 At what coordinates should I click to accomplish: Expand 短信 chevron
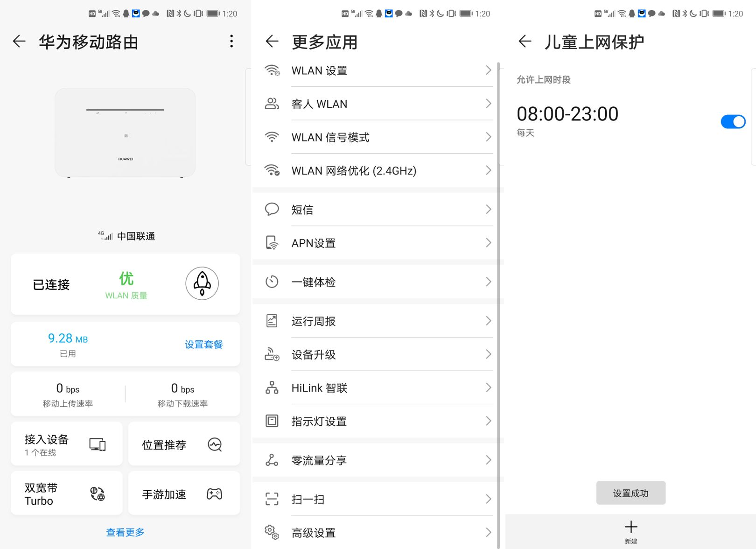point(489,209)
